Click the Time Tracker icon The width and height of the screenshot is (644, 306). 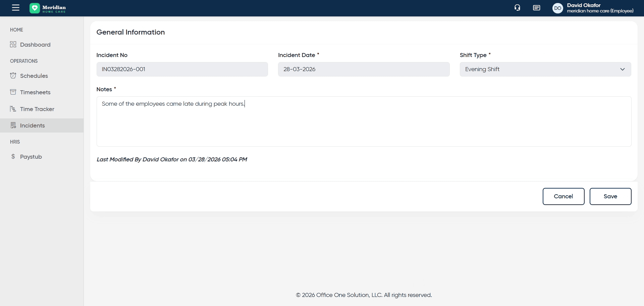[x=13, y=109]
